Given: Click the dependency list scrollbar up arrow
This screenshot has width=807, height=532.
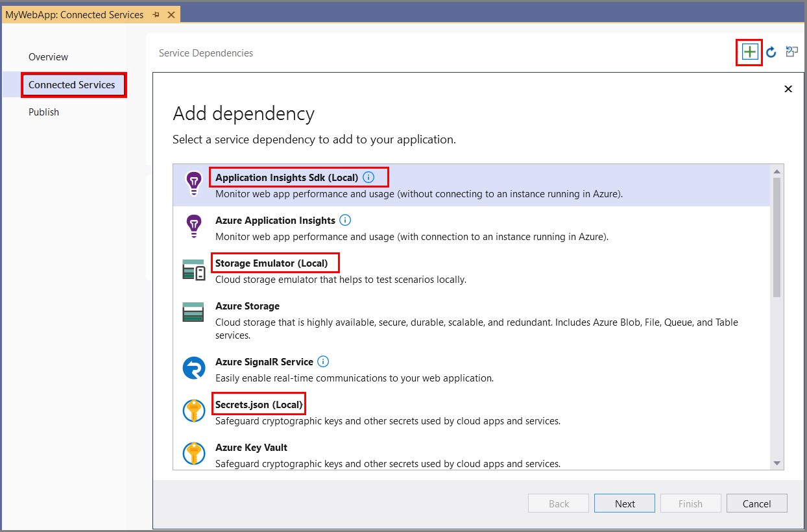Looking at the screenshot, I should tap(777, 171).
